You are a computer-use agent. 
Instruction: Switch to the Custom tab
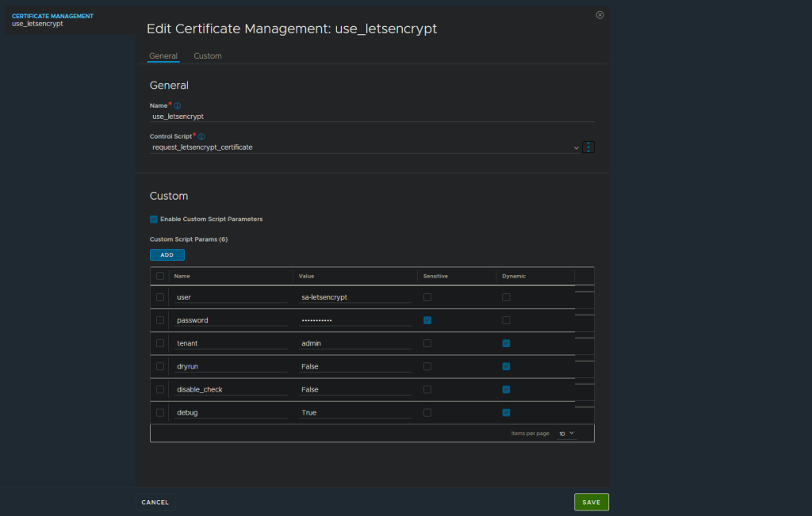[x=208, y=56]
